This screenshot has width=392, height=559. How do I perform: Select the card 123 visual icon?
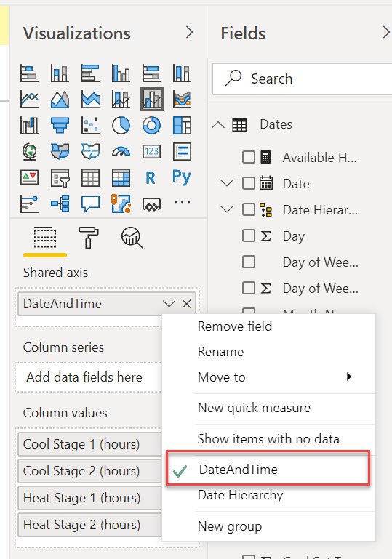click(151, 151)
